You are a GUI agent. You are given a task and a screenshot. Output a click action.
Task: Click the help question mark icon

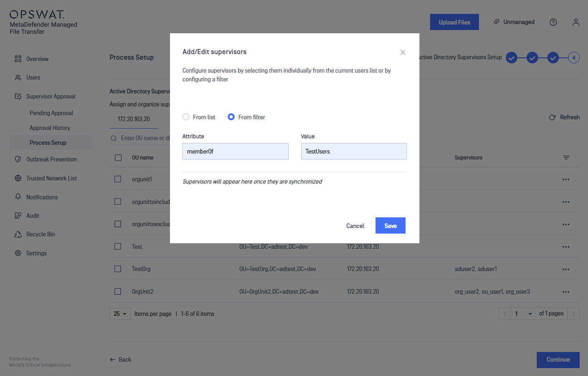coord(553,22)
